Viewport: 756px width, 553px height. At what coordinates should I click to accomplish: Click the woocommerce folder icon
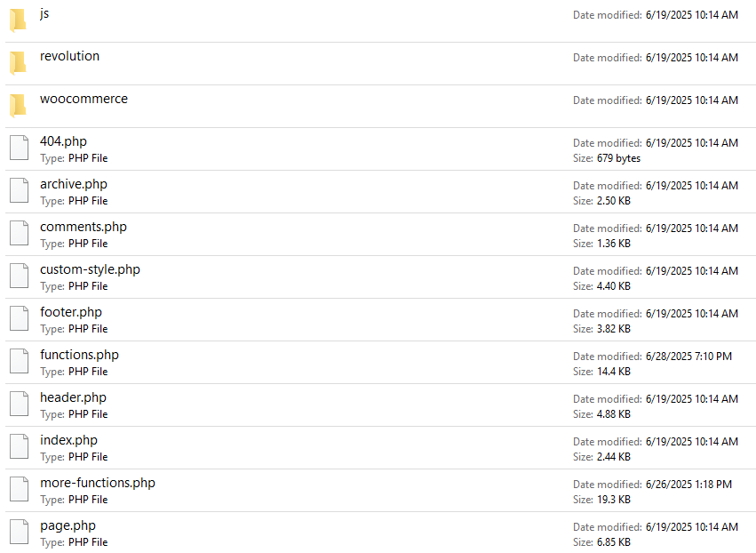point(18,105)
